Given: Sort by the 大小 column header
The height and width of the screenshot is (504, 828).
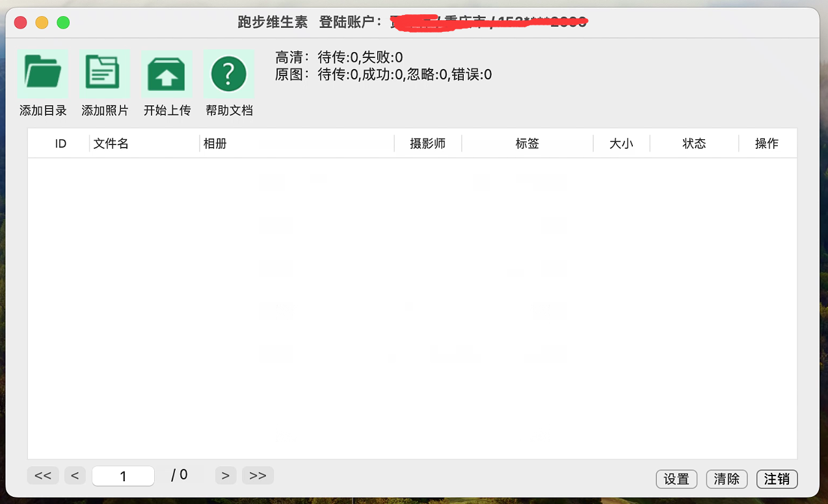Looking at the screenshot, I should point(621,144).
